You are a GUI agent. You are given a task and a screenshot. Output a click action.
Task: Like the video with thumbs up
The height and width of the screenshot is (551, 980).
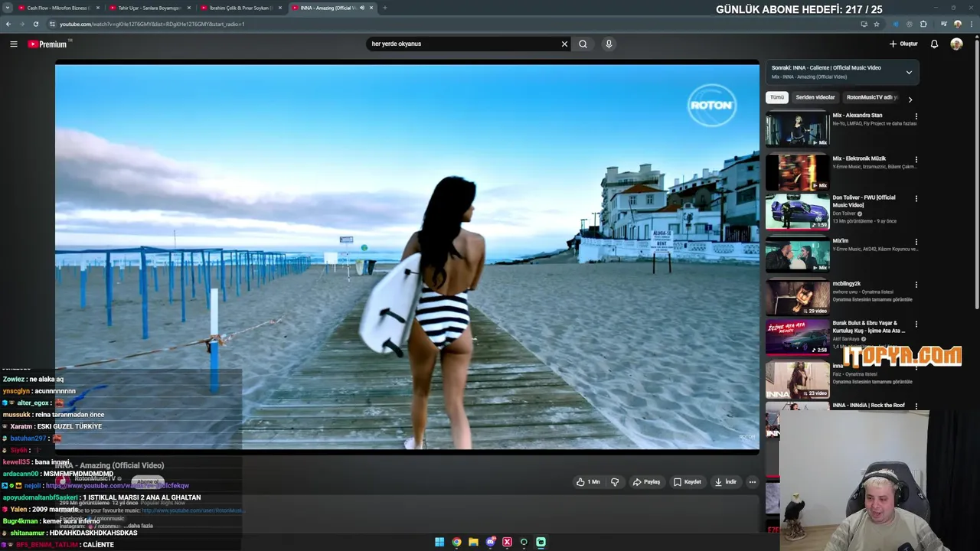(588, 482)
